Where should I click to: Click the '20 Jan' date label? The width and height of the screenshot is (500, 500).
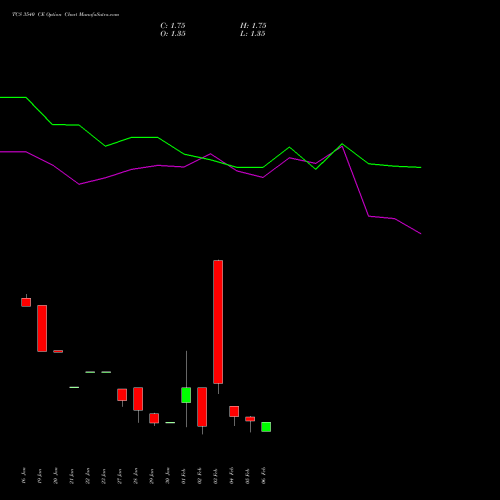coord(56,475)
